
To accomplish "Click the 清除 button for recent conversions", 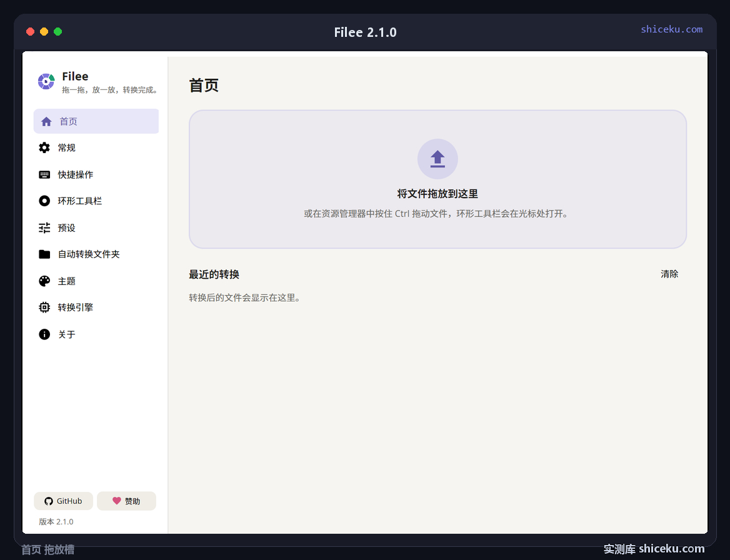I will point(669,274).
